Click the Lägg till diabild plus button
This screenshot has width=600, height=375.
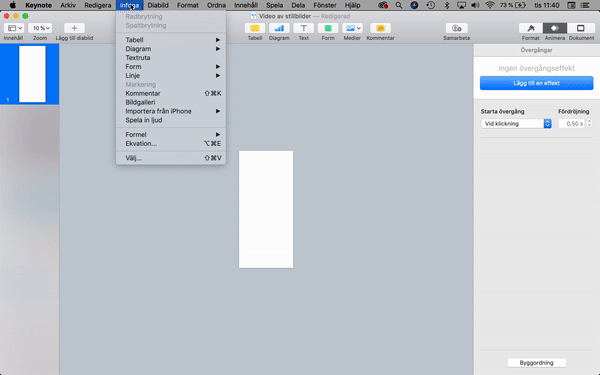pyautogui.click(x=74, y=28)
